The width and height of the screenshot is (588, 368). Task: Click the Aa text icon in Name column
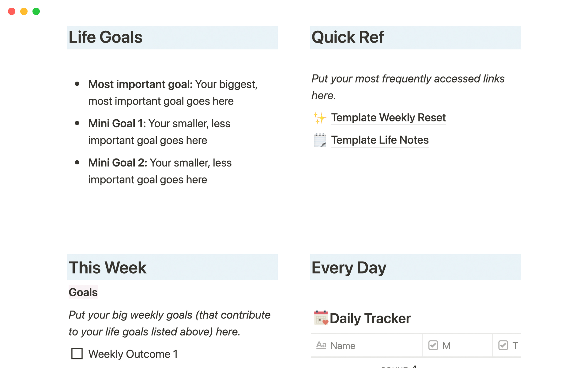(321, 345)
